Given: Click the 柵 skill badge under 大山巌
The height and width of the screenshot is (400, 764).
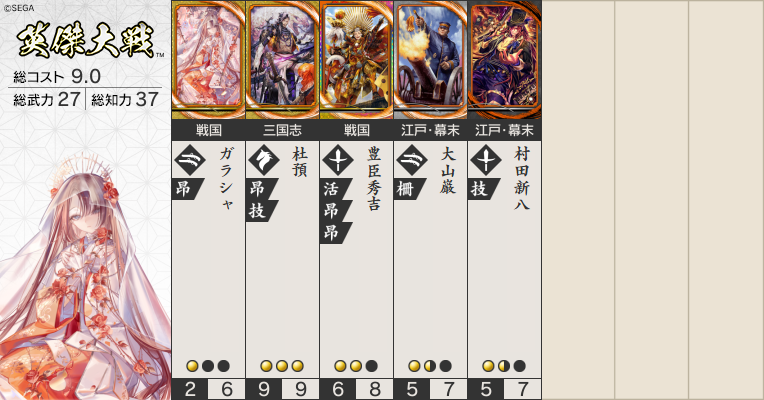Looking at the screenshot, I should [408, 189].
